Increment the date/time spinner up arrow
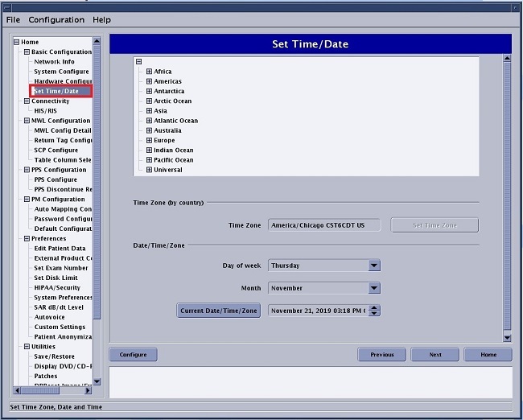Viewport: 523px width, 420px height. point(375,307)
